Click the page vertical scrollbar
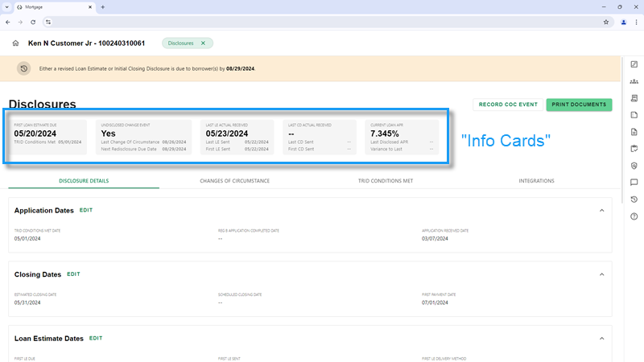This screenshot has width=644, height=362. click(622, 130)
